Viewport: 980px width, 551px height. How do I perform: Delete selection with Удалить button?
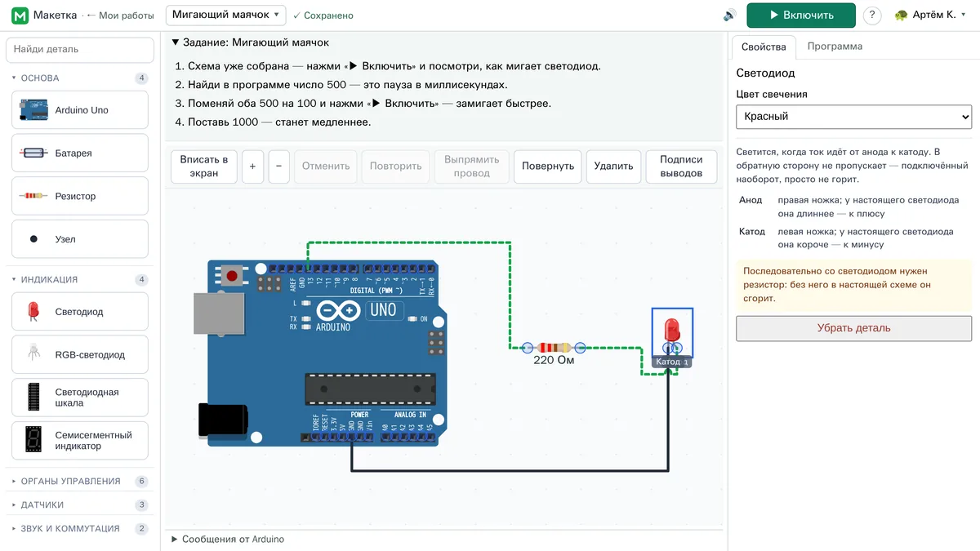[613, 166]
